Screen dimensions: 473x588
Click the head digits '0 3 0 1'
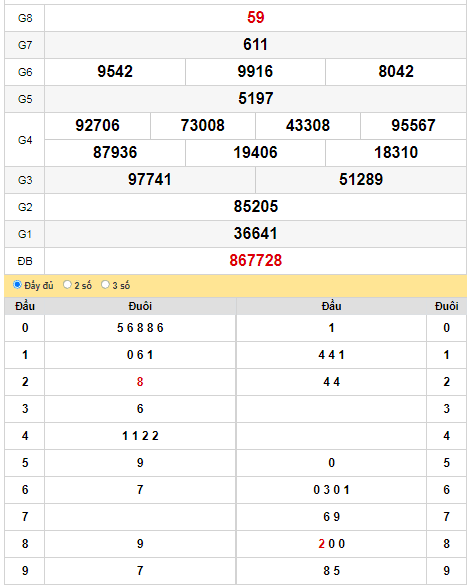331,490
